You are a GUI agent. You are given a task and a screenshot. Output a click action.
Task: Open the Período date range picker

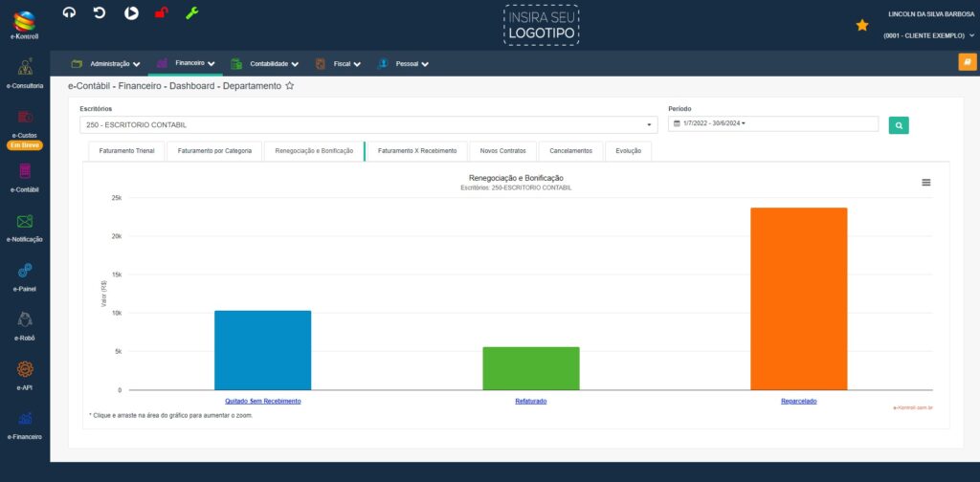pyautogui.click(x=772, y=123)
